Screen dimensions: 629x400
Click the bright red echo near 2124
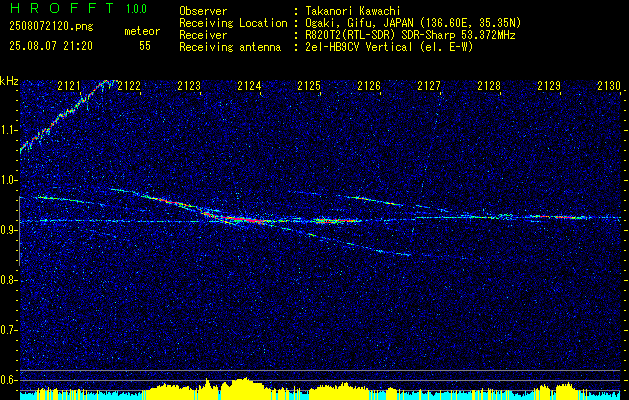point(246,219)
